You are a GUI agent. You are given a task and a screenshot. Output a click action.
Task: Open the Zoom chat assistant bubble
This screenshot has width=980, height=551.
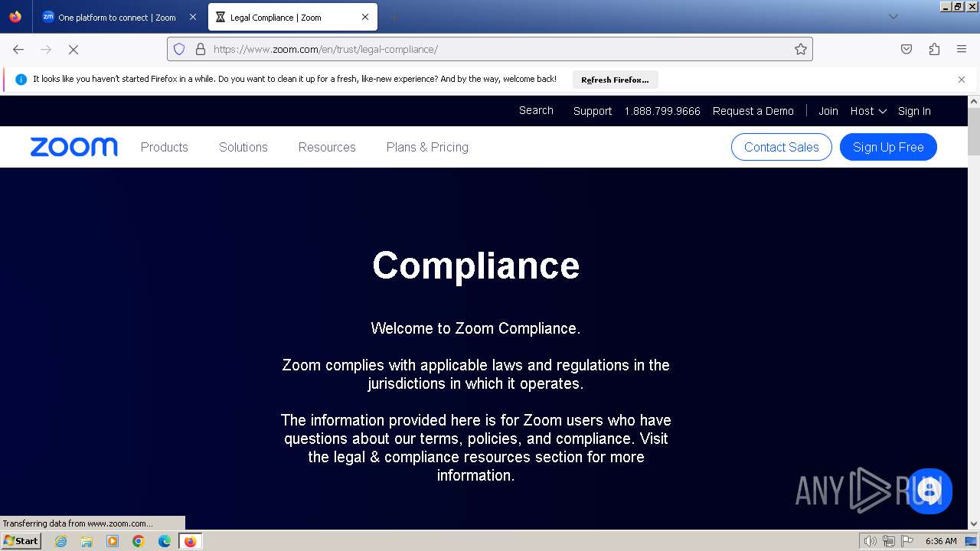coord(929,491)
